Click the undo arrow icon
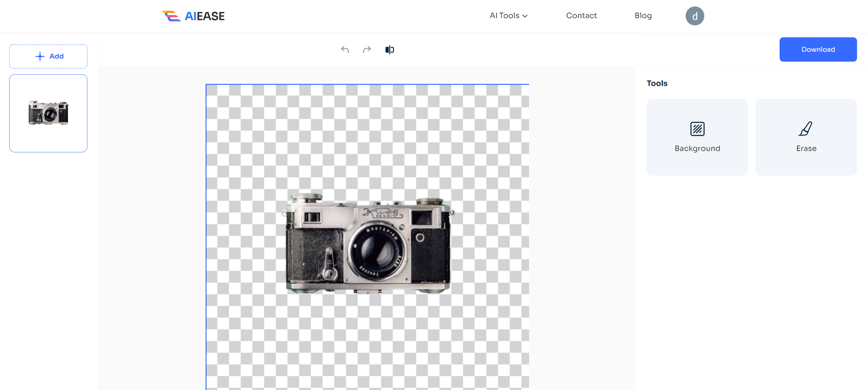The height and width of the screenshot is (390, 868). 345,49
